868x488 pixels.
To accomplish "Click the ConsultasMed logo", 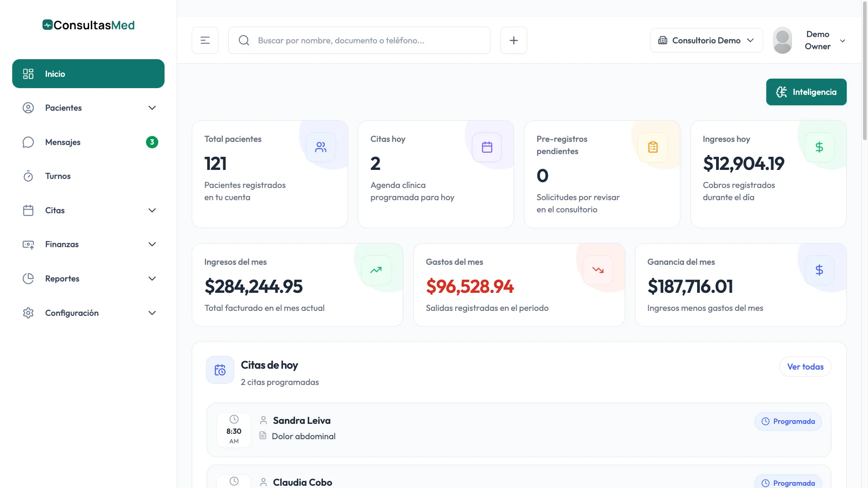I will click(x=89, y=25).
